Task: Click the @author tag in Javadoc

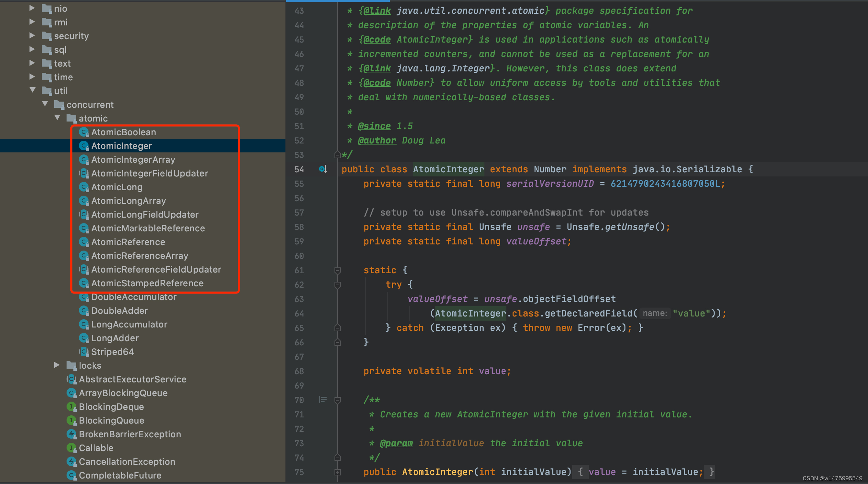Action: pos(377,140)
